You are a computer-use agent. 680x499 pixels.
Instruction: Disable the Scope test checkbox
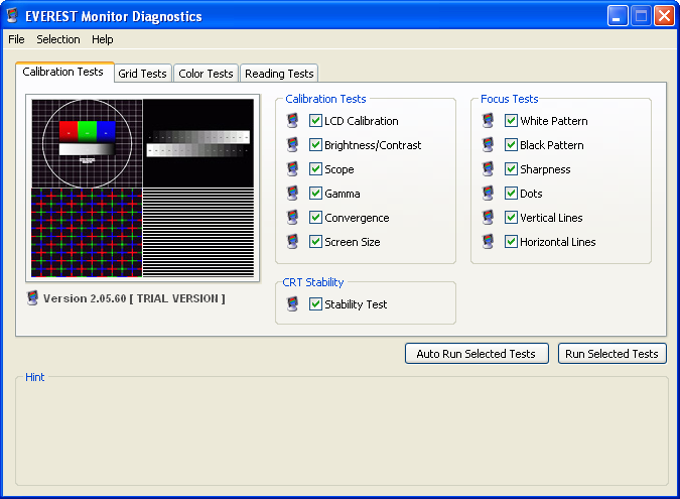(x=315, y=169)
